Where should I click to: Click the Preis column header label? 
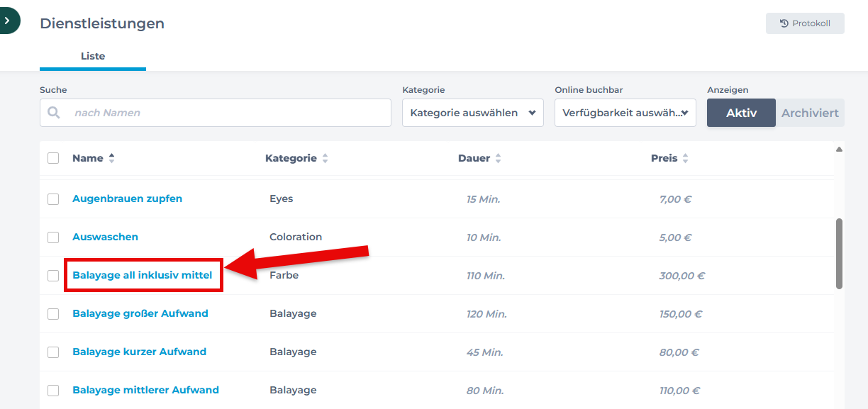pyautogui.click(x=664, y=158)
